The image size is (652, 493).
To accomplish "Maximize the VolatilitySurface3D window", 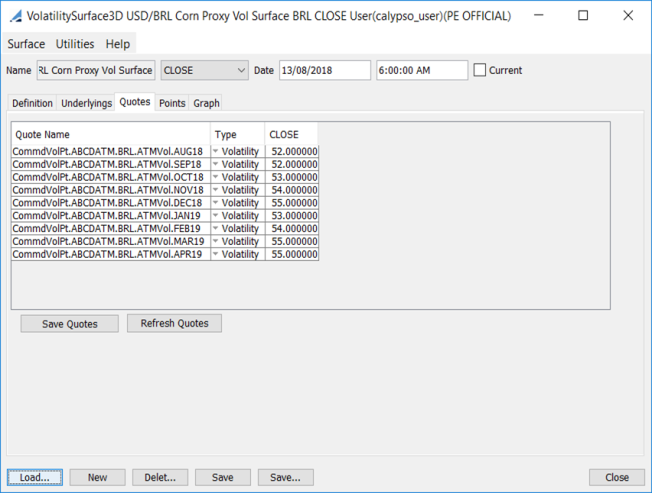I will pyautogui.click(x=583, y=15).
